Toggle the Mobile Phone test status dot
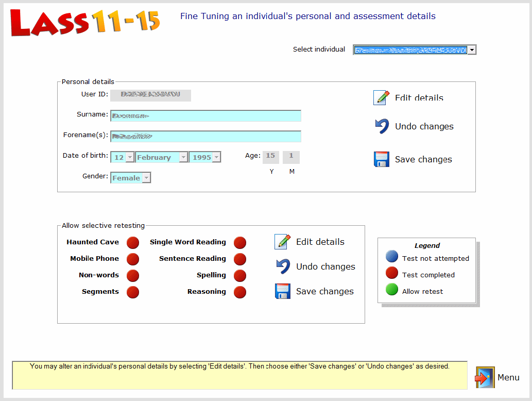 click(x=133, y=259)
